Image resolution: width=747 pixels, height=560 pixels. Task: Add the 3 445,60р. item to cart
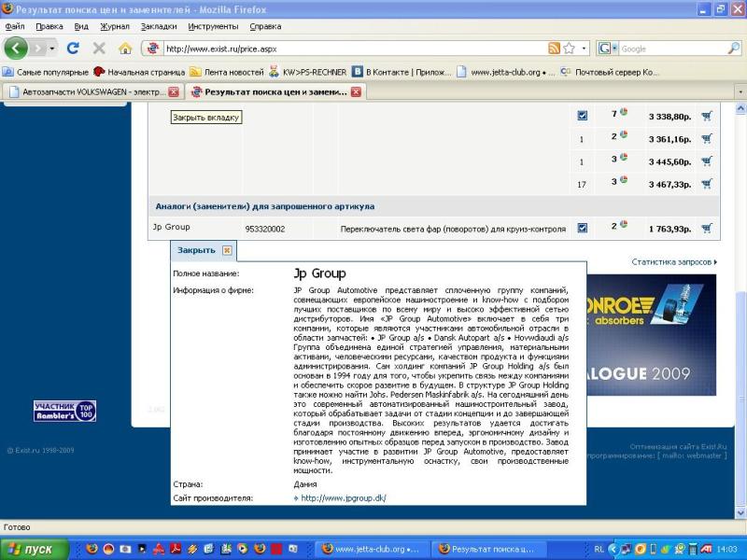click(707, 161)
